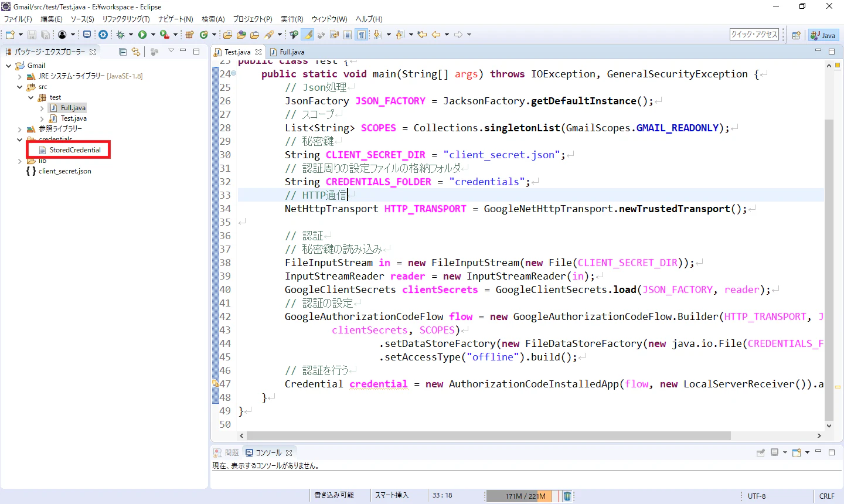Screen dimensions: 844x504
Task: Collapse the Gmail project node
Action: pyautogui.click(x=8, y=66)
